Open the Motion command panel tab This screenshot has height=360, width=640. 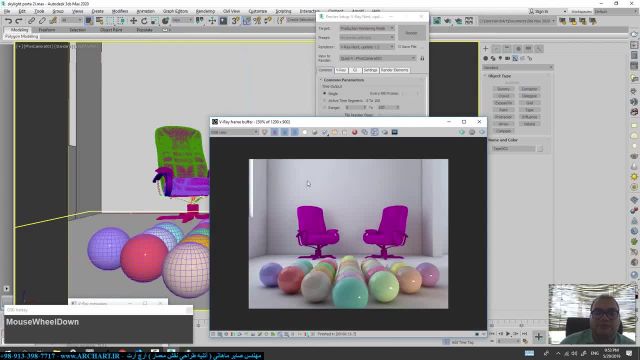coord(518,49)
